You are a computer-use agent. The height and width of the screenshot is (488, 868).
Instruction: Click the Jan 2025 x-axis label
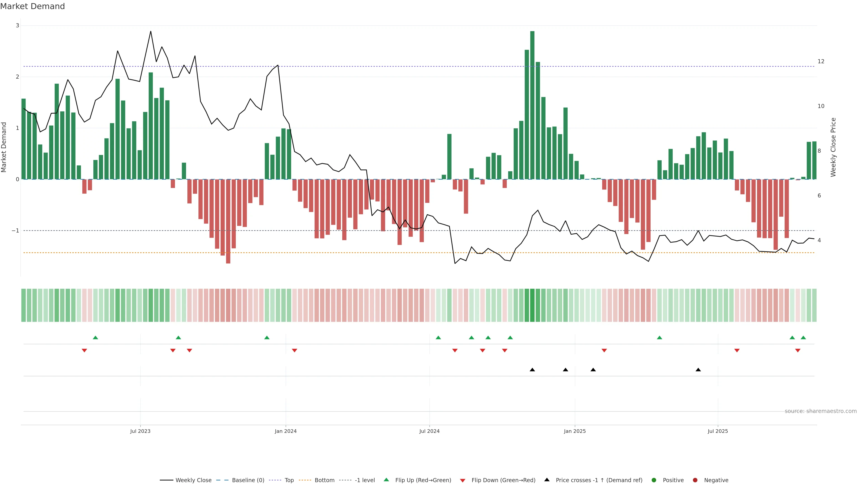click(575, 432)
